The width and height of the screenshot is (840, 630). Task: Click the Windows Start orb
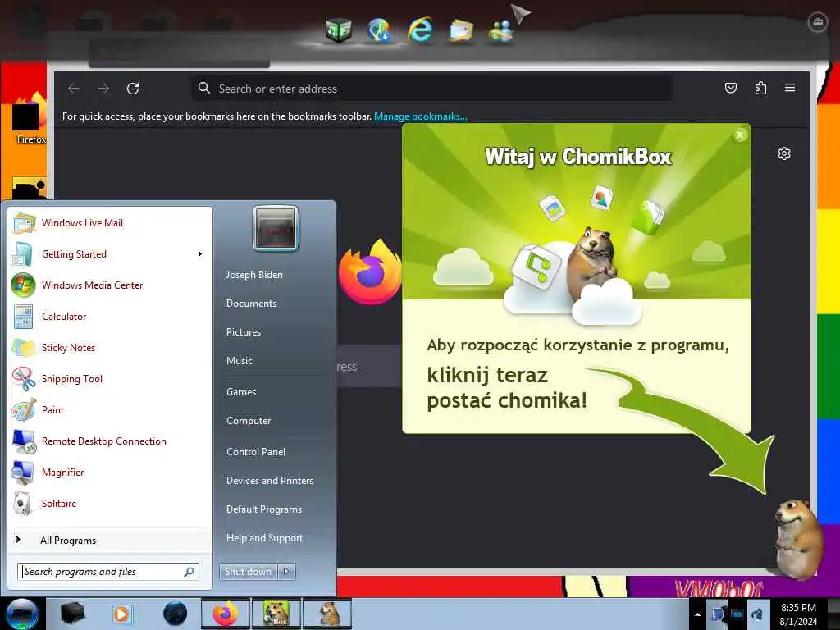coord(22,614)
